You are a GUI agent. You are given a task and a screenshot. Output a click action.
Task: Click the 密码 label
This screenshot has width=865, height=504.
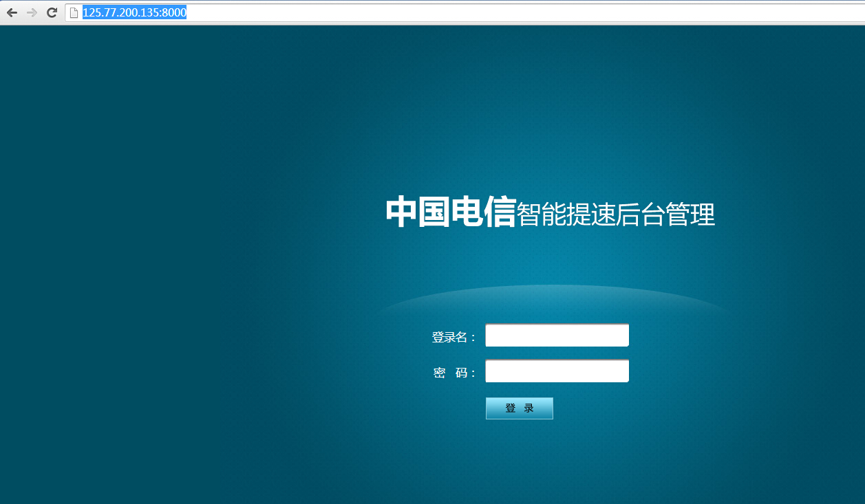tap(454, 373)
